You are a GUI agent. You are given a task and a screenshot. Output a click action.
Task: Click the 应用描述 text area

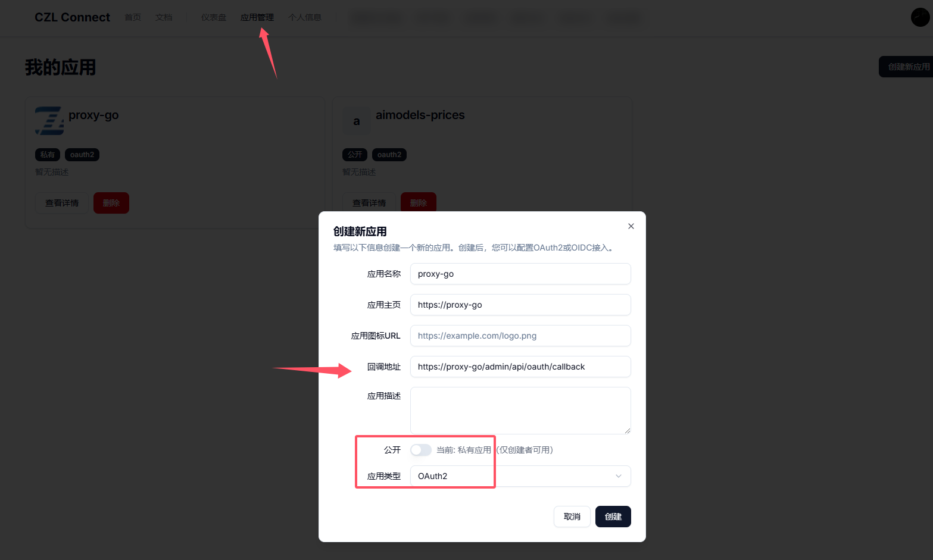(520, 411)
